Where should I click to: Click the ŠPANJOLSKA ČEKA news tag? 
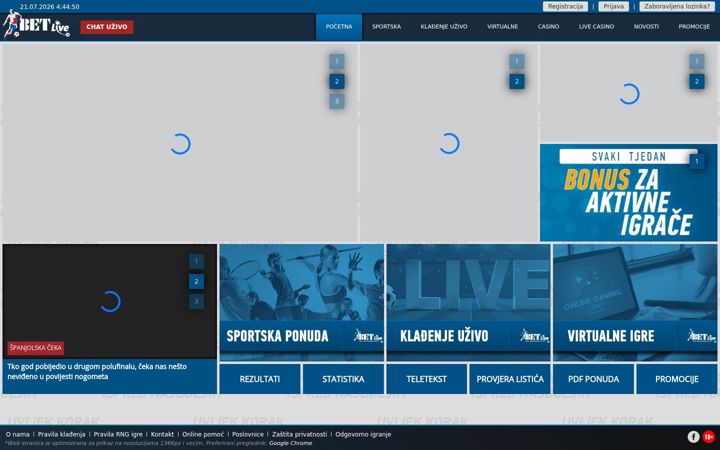35,348
